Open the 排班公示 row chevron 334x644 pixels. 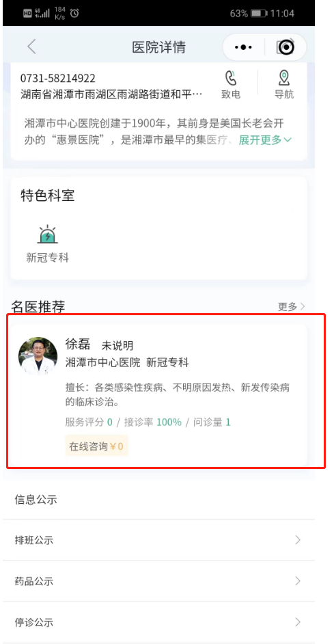(x=298, y=539)
